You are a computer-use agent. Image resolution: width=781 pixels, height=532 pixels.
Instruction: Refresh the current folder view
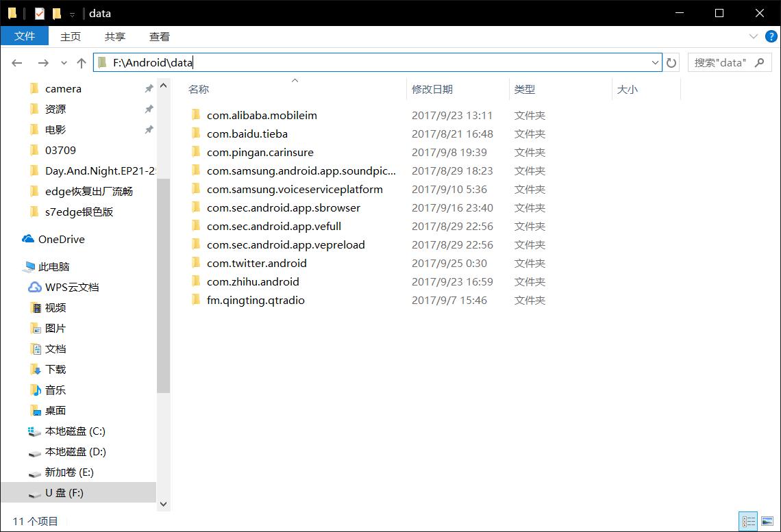click(671, 62)
